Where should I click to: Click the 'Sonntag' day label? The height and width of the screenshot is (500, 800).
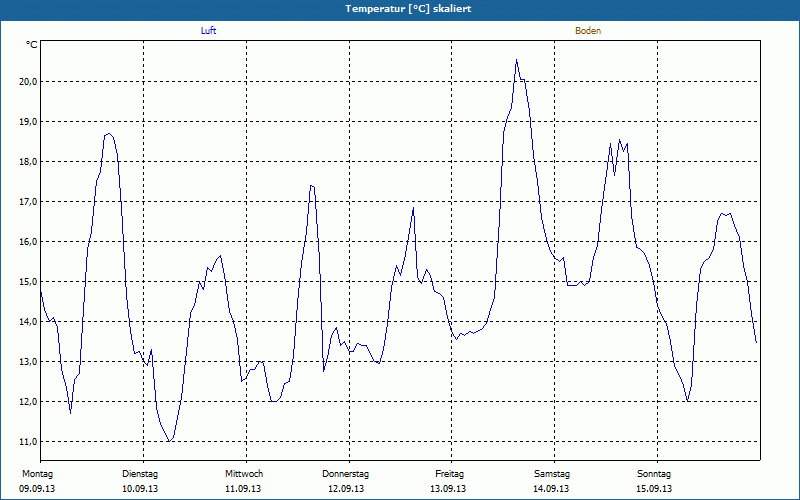coord(654,474)
